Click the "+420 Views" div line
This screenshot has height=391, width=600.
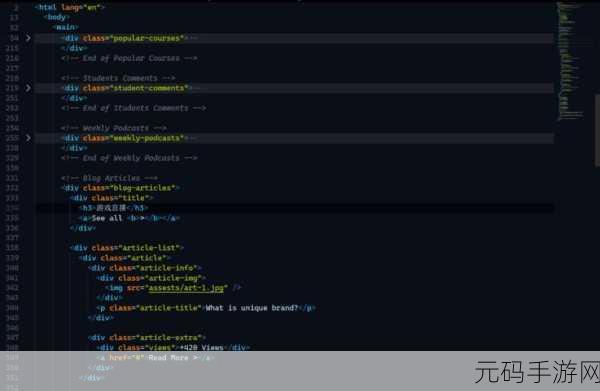(x=173, y=347)
